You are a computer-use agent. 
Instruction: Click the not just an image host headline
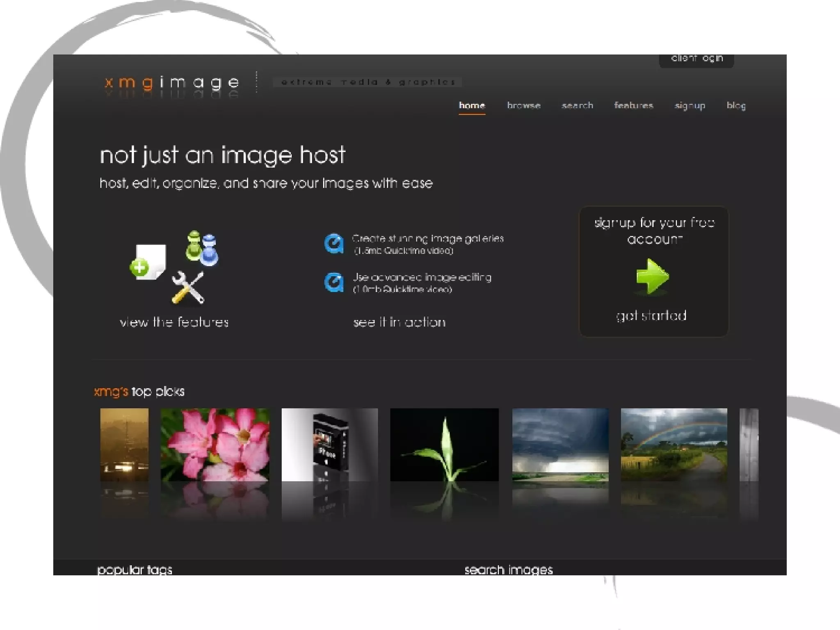[223, 155]
